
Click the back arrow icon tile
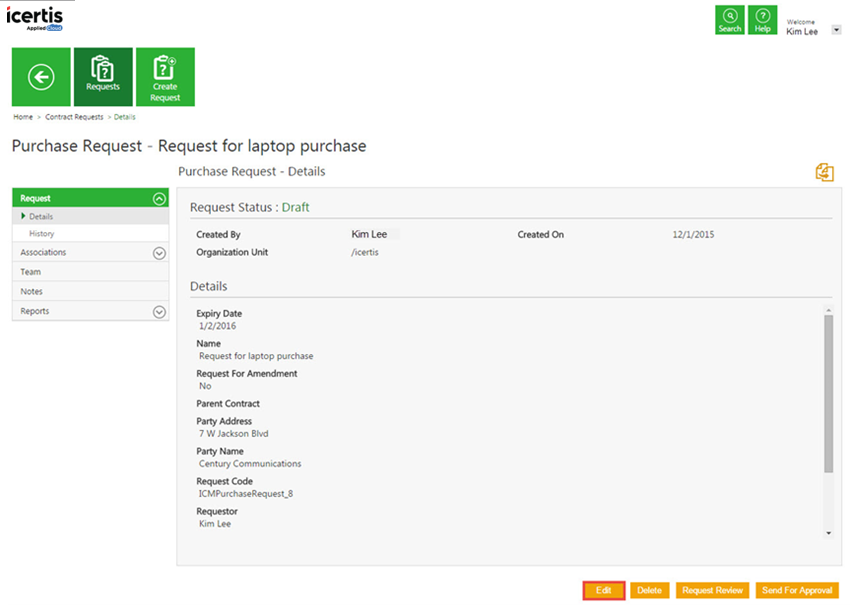click(41, 77)
